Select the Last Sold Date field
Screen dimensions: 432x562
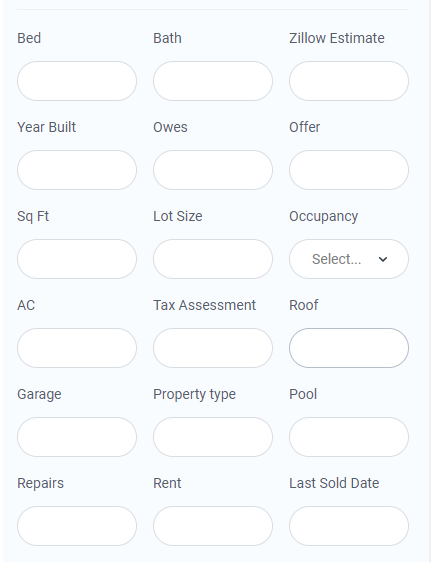tap(349, 526)
